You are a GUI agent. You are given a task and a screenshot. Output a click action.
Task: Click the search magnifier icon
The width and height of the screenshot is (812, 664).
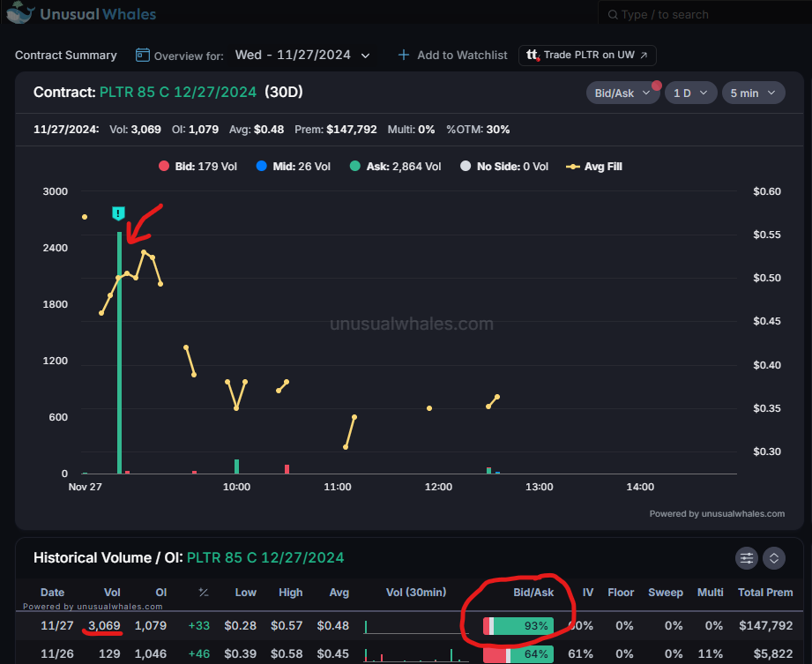[613, 14]
